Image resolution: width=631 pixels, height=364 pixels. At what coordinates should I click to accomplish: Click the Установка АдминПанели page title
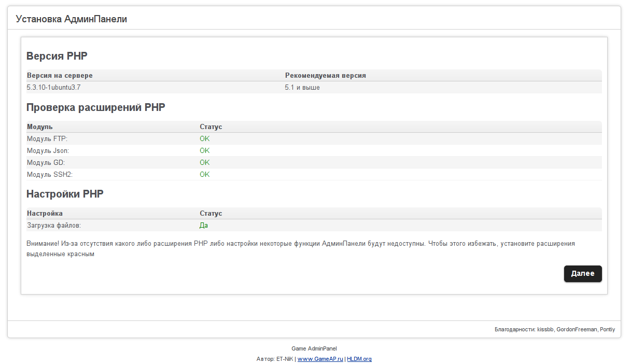click(72, 19)
